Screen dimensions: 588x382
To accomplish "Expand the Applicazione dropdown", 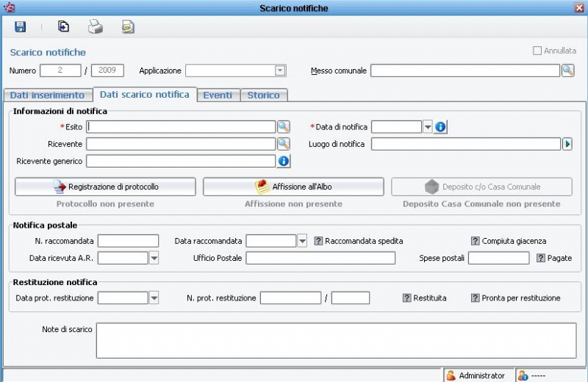I will coord(279,71).
